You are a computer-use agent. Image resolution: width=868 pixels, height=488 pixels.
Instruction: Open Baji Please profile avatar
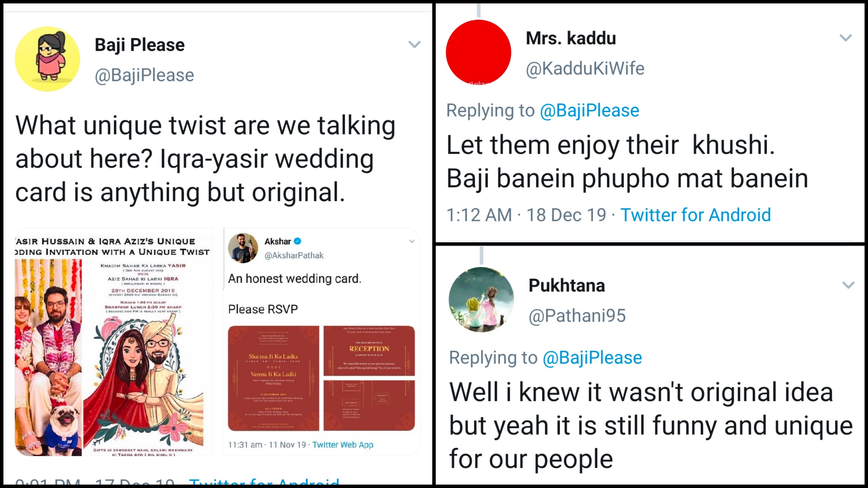coord(47,59)
